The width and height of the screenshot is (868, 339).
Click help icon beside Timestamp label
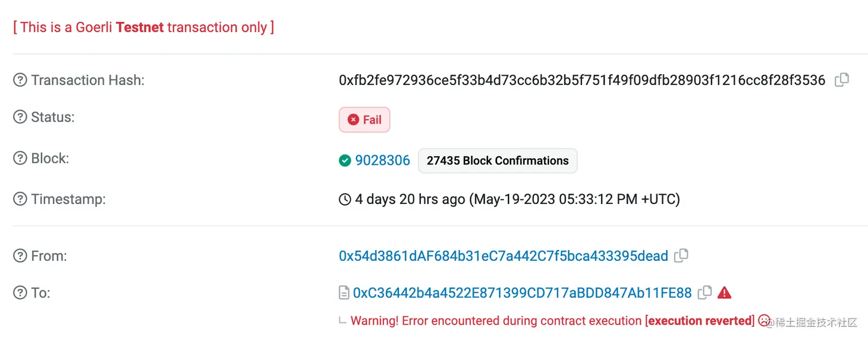coord(20,199)
